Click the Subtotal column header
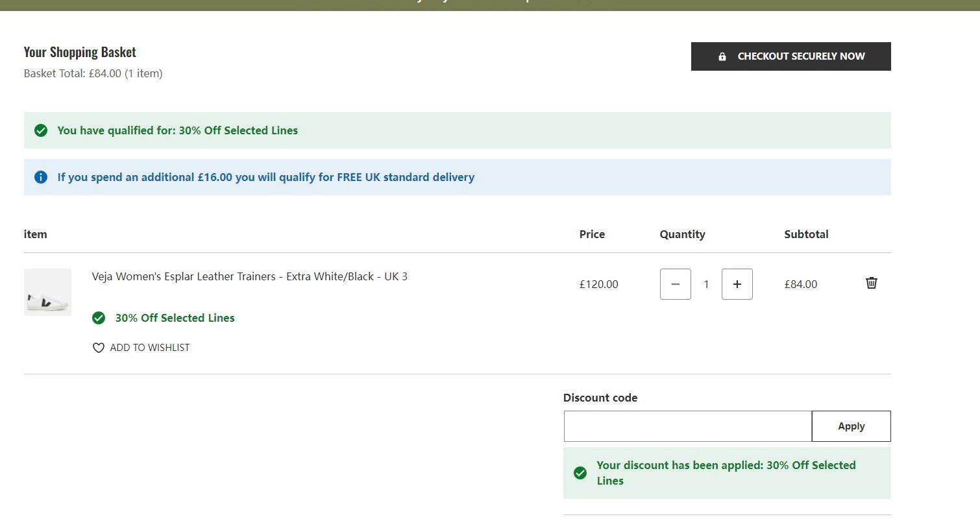Image resolution: width=980 pixels, height=519 pixels. tap(806, 234)
